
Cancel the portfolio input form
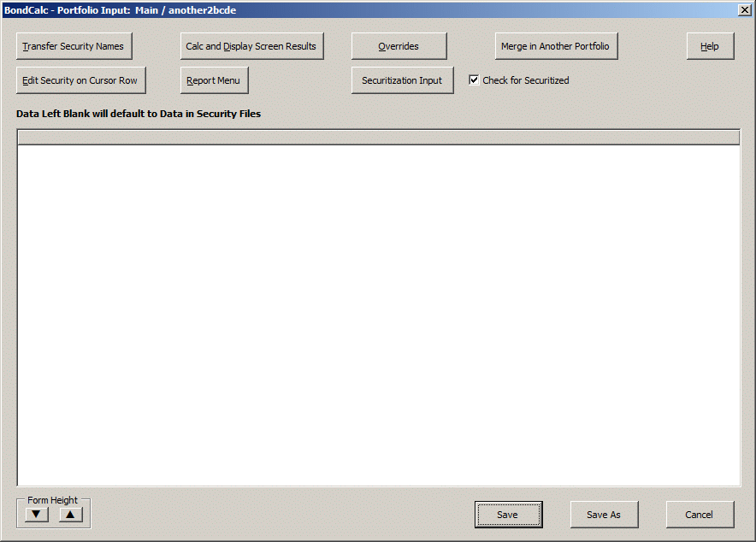tap(700, 515)
